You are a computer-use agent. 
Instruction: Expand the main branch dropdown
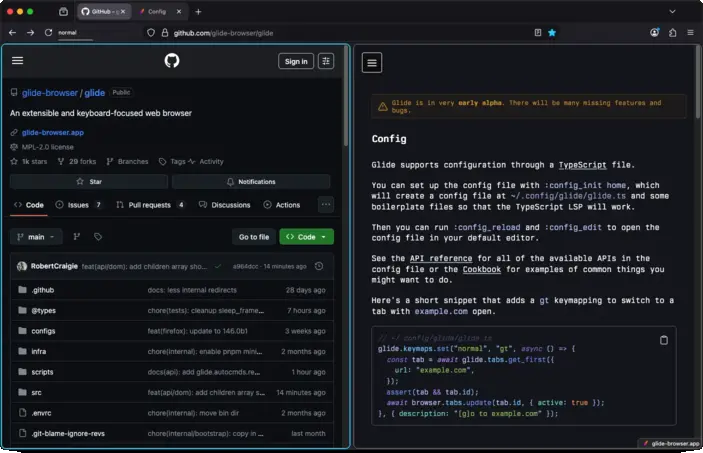[x=36, y=237]
